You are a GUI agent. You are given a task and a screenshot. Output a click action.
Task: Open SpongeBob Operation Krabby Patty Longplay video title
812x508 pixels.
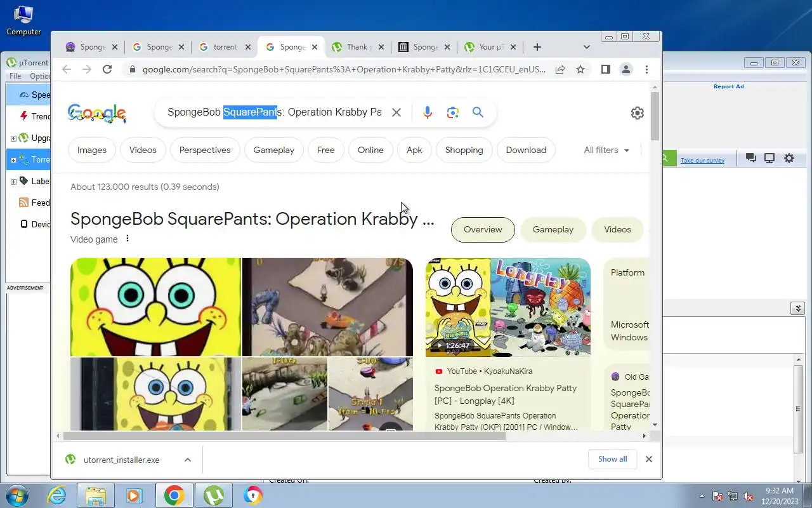coord(506,394)
